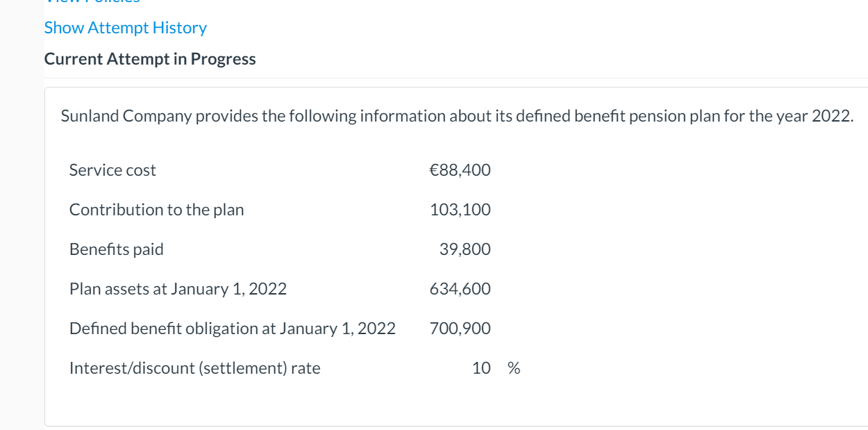
Task: Select the Interest/discount (settlement) rate label
Action: pyautogui.click(x=195, y=368)
